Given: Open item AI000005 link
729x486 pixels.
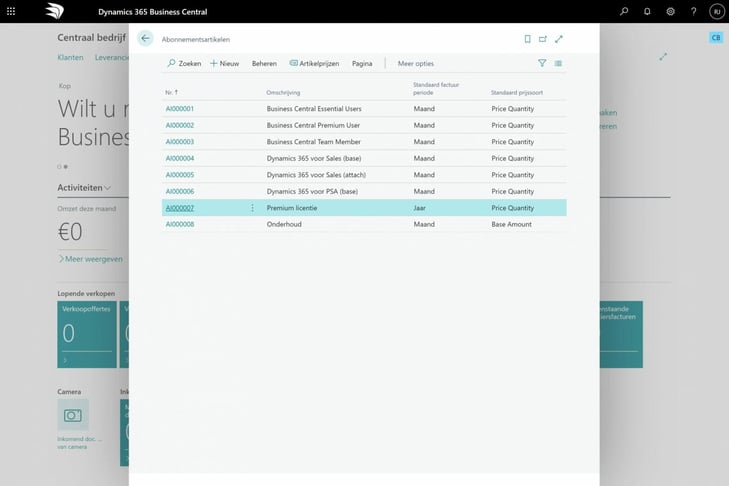Looking at the screenshot, I should (179, 175).
